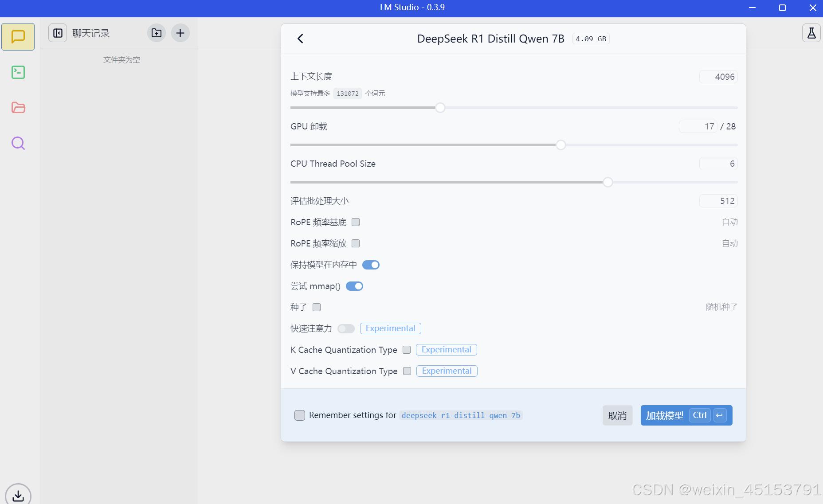The image size is (823, 504).
Task: Click the CPU Thread Pool Size value field 6
Action: coord(718,164)
